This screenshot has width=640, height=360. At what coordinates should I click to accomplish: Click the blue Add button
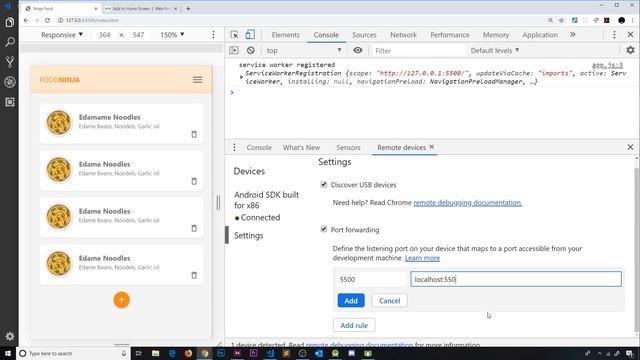coord(351,300)
